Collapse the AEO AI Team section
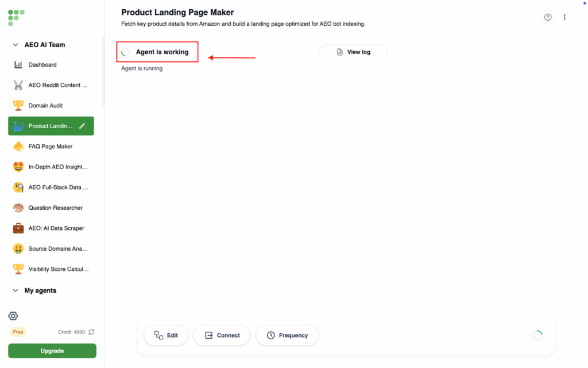This screenshot has width=588, height=368. pyautogui.click(x=16, y=45)
